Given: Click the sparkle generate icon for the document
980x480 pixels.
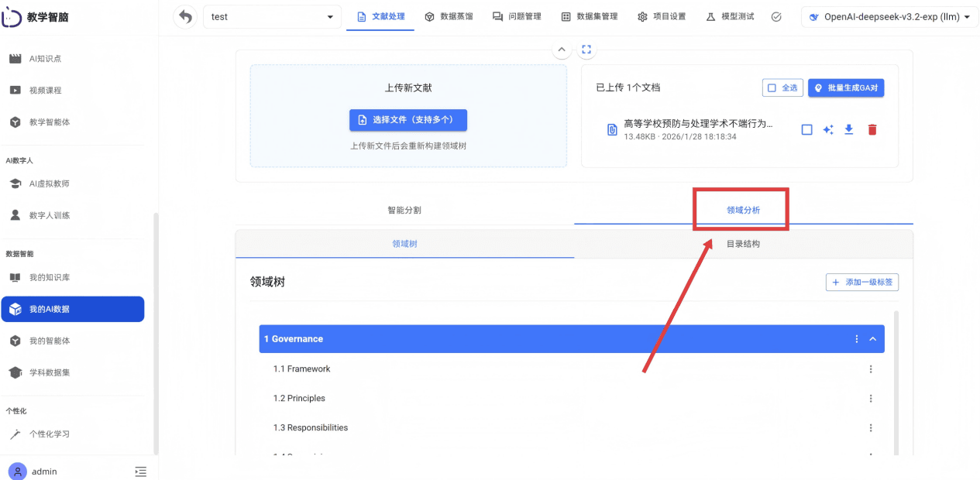Looking at the screenshot, I should click(827, 129).
